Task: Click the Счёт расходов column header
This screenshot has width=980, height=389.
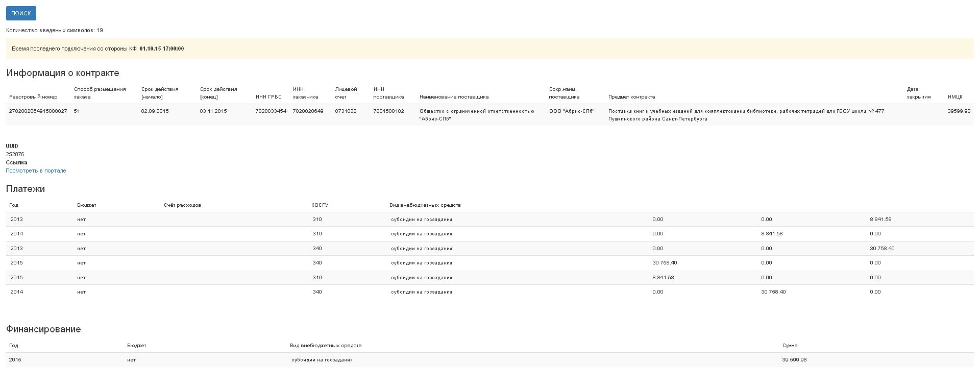Action: (182, 205)
